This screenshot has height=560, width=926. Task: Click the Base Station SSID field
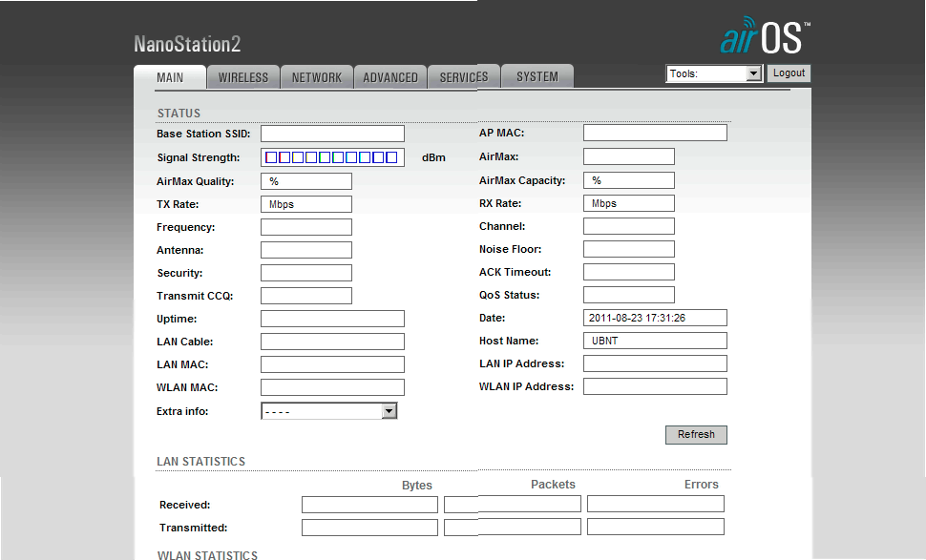pos(332,134)
